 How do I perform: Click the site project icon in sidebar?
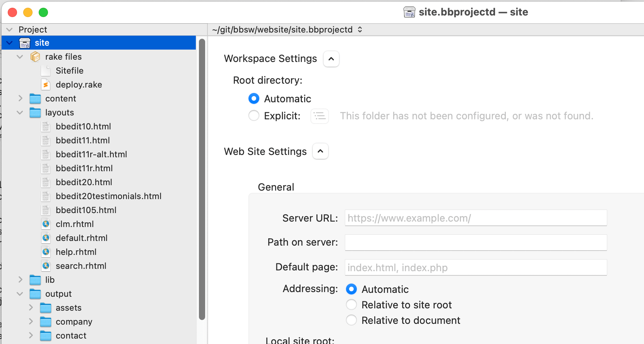(25, 43)
